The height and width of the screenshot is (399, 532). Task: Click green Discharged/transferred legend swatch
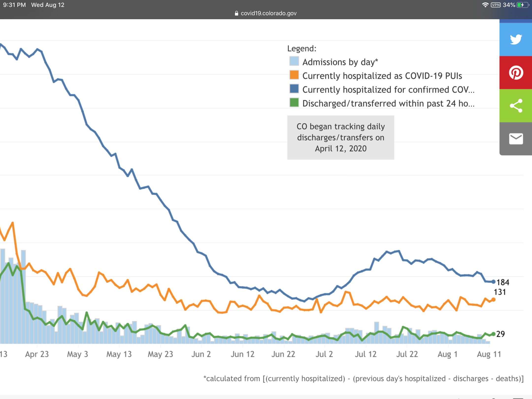294,102
